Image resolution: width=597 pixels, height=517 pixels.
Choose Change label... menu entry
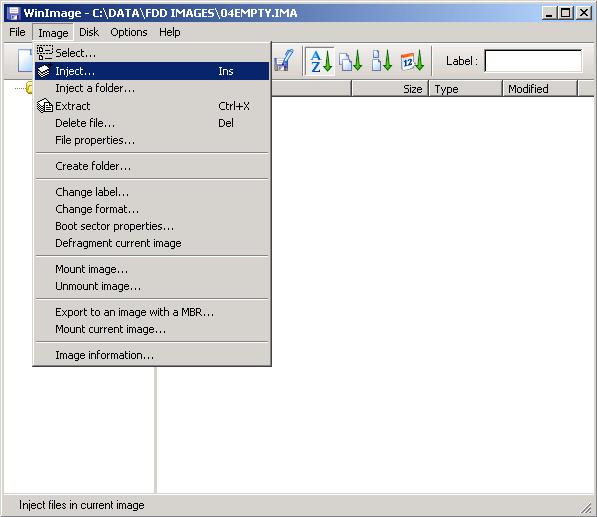click(152, 192)
